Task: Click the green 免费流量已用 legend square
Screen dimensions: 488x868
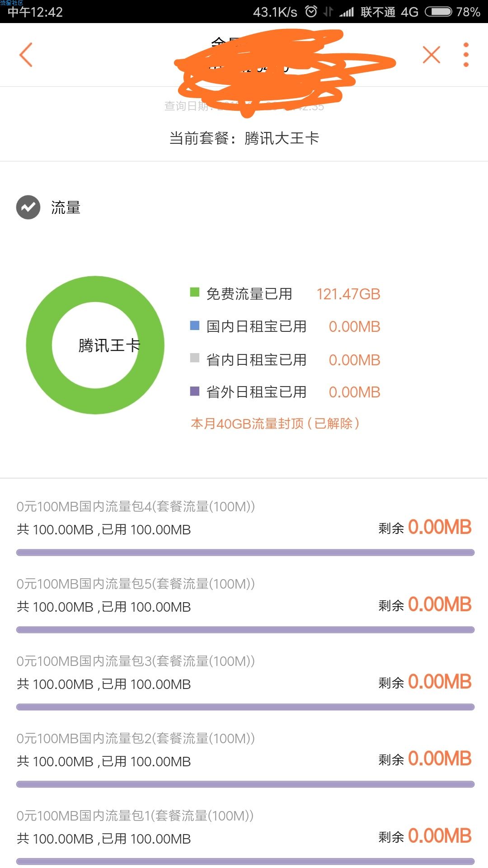Action: (x=195, y=292)
